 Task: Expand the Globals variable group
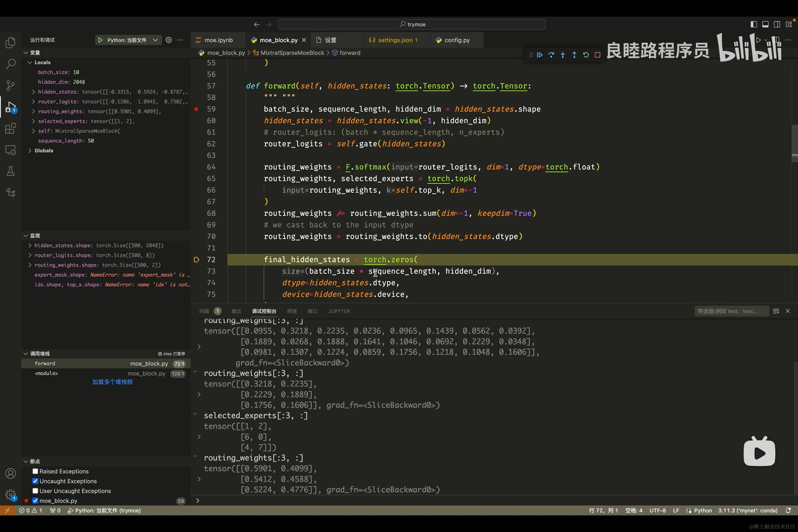click(30, 150)
